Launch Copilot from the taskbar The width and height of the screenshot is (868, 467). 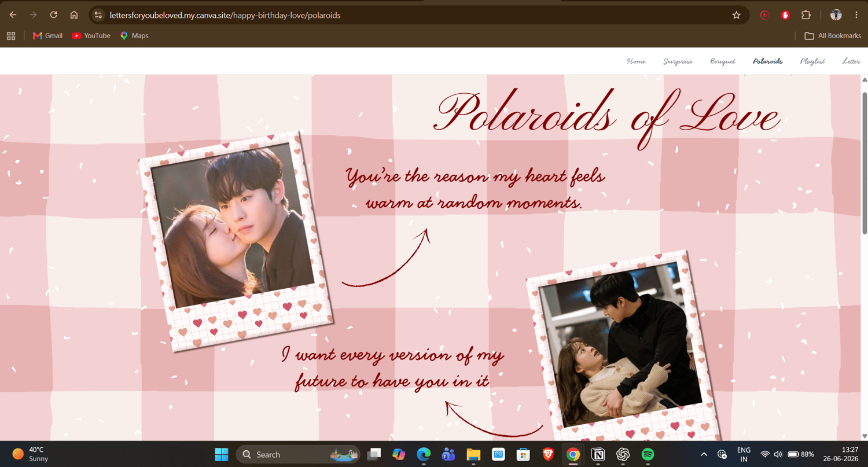[399, 454]
